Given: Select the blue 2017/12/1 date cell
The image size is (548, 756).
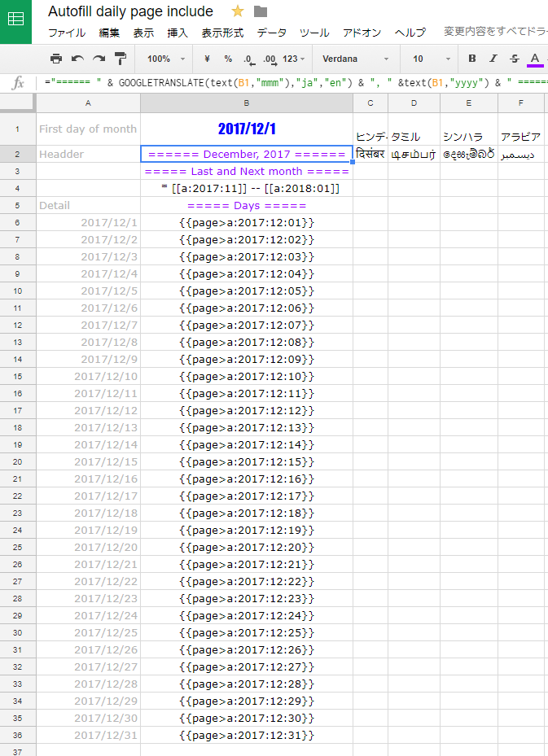Looking at the screenshot, I should point(247,129).
